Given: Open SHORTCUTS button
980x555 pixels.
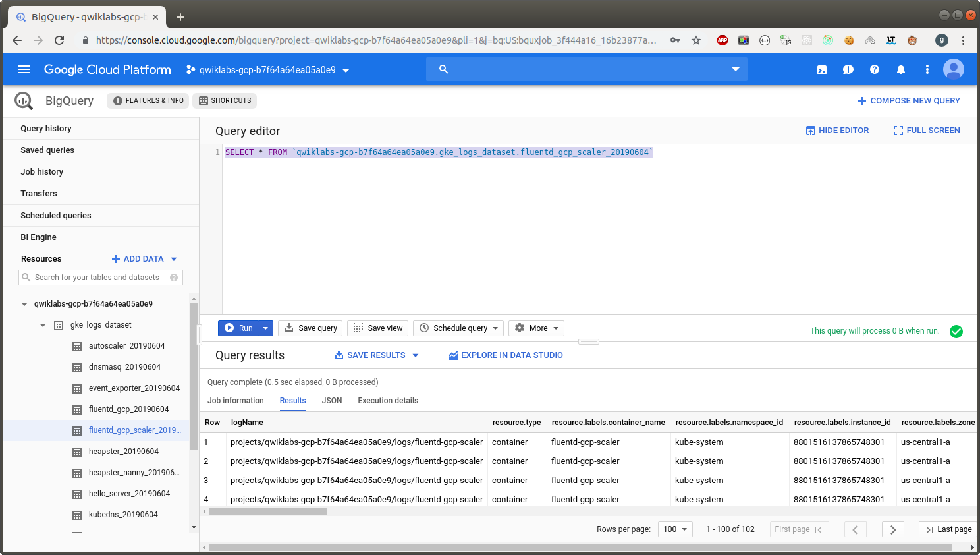Looking at the screenshot, I should pyautogui.click(x=225, y=101).
